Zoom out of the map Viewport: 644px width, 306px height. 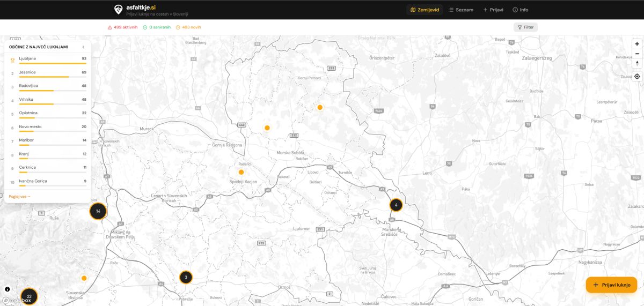[x=637, y=54]
